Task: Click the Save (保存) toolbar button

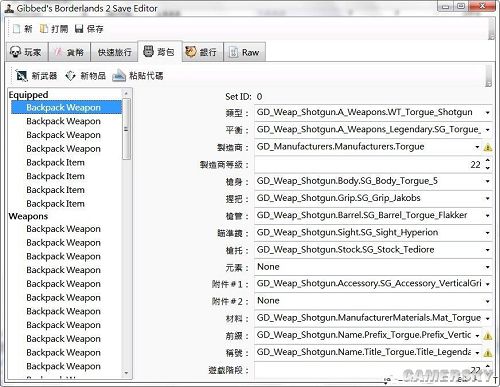Action: [x=89, y=29]
